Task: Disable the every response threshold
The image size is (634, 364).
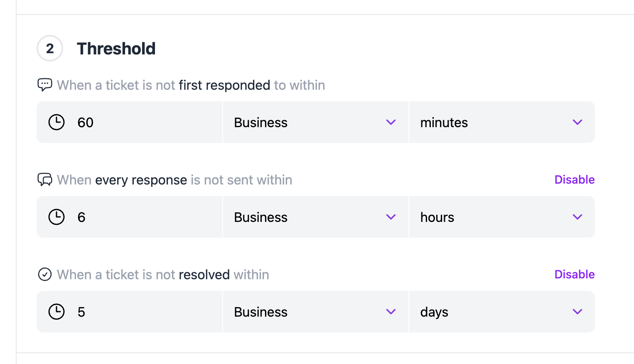Action: (x=575, y=180)
